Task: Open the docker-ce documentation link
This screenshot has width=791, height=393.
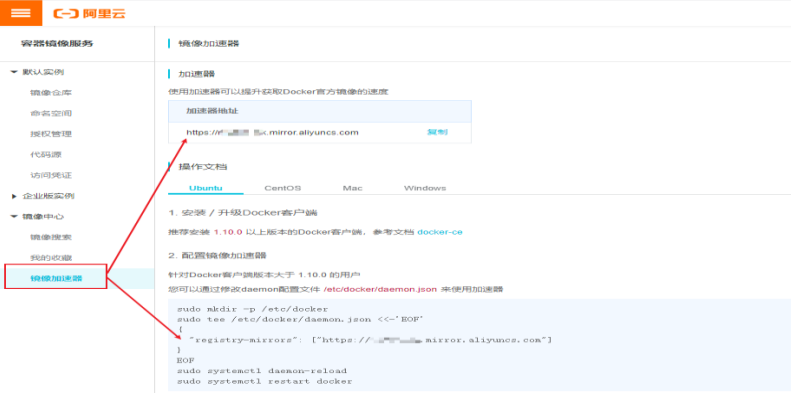Action: 440,233
